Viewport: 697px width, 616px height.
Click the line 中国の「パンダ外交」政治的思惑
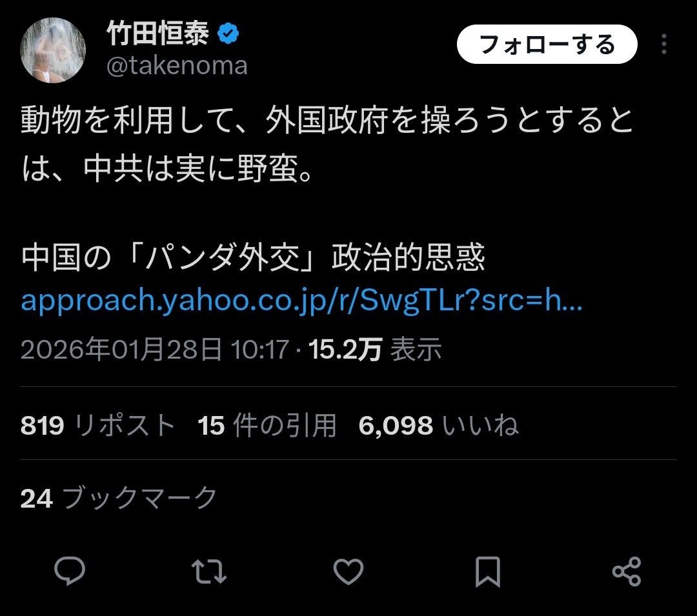click(x=252, y=257)
